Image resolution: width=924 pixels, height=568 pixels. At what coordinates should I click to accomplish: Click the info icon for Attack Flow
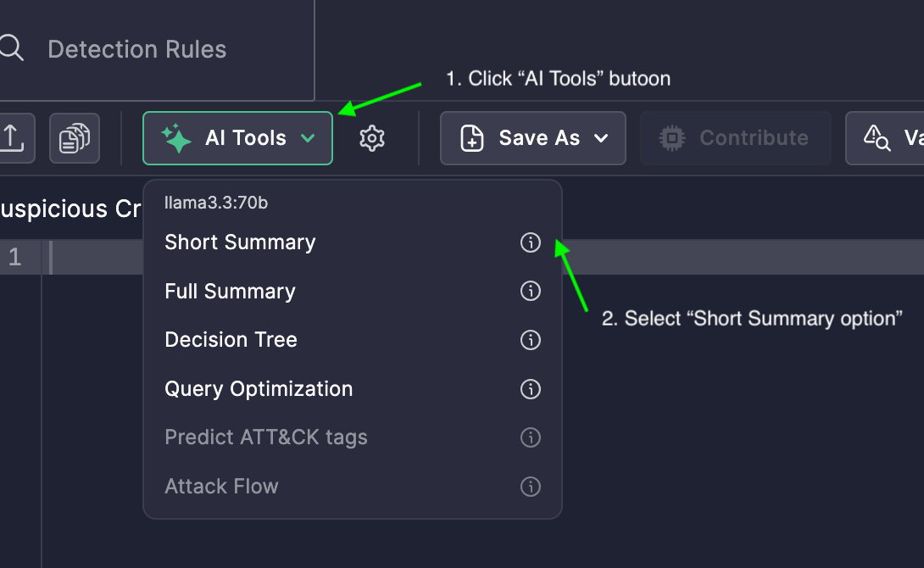[x=530, y=487]
